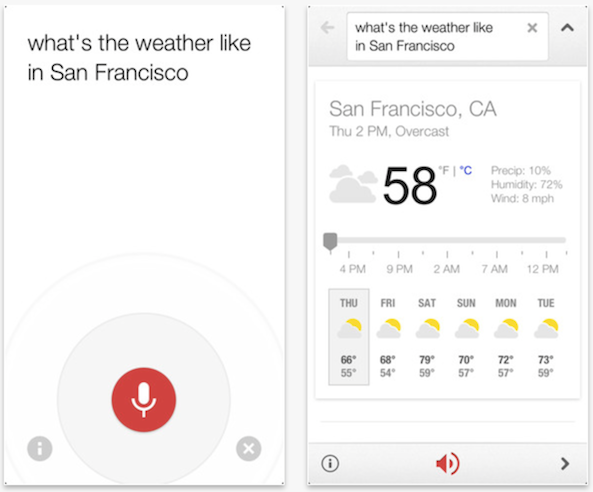Screen dimensions: 593x492
Task: Advance with the bottom right chevron
Action: 565,463
